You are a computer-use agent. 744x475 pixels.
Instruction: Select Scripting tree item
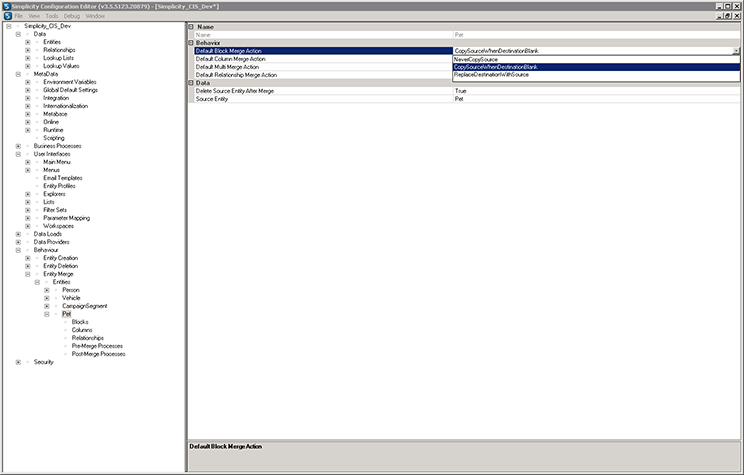tap(54, 138)
